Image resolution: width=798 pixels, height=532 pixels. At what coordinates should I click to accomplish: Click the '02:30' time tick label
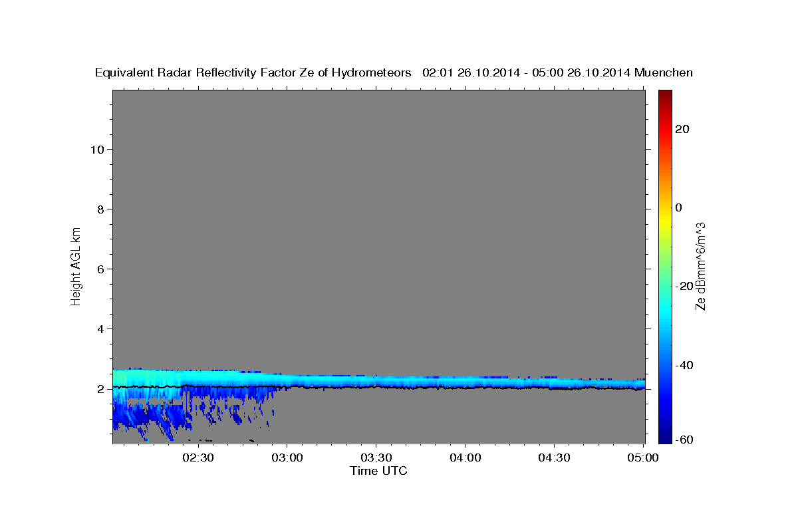(198, 458)
